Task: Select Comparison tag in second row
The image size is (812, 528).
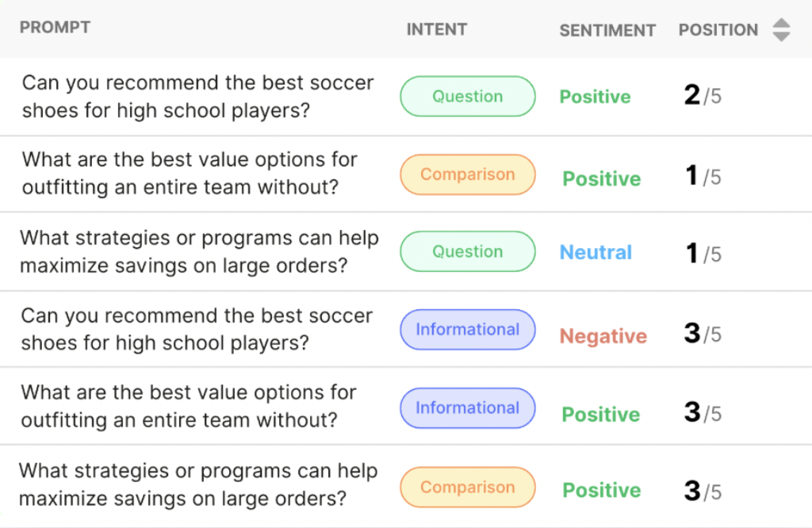Action: click(468, 174)
